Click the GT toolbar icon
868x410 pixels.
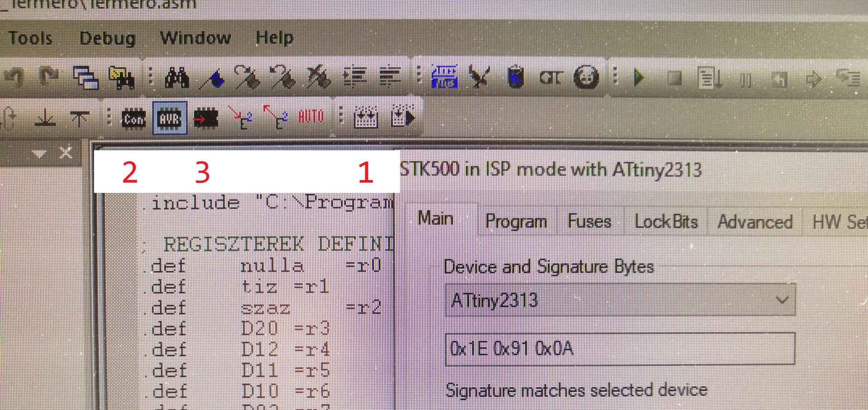coord(551,78)
